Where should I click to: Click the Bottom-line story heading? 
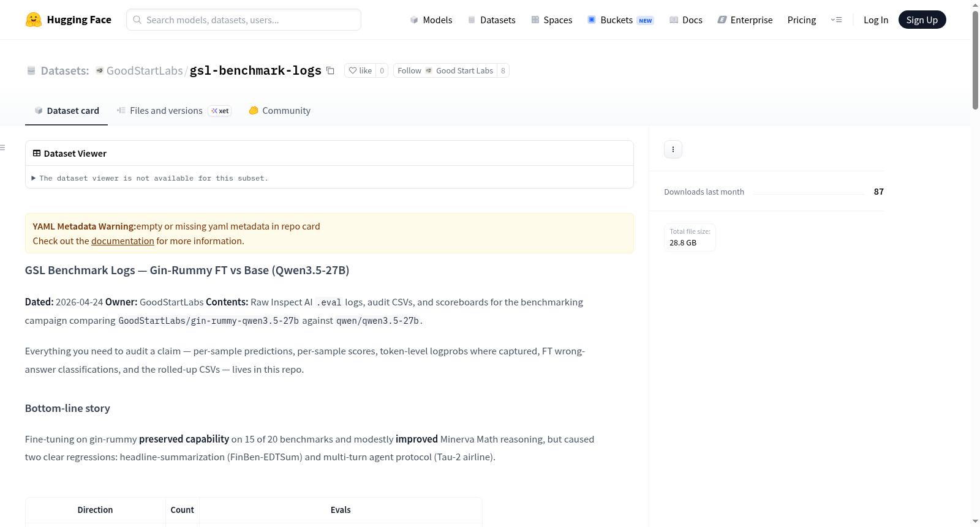click(67, 408)
